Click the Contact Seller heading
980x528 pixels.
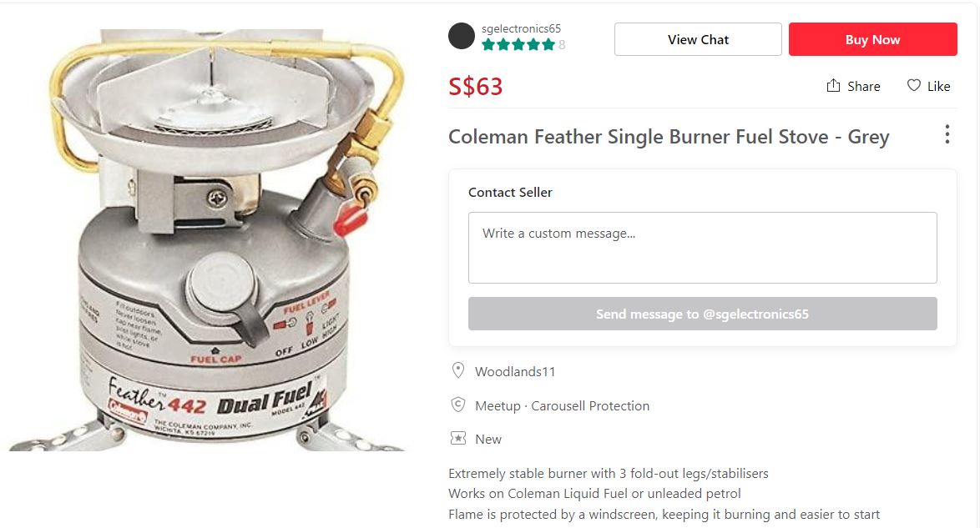tap(510, 192)
